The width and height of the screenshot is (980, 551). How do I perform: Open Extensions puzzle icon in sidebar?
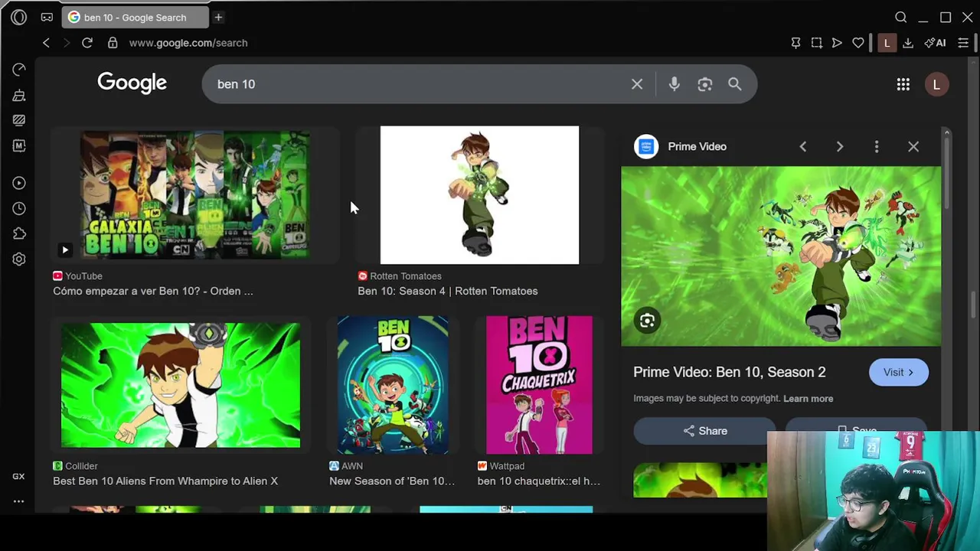tap(19, 233)
